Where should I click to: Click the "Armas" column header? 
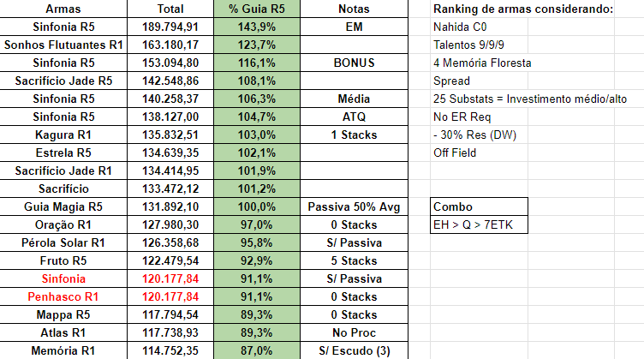coord(66,9)
